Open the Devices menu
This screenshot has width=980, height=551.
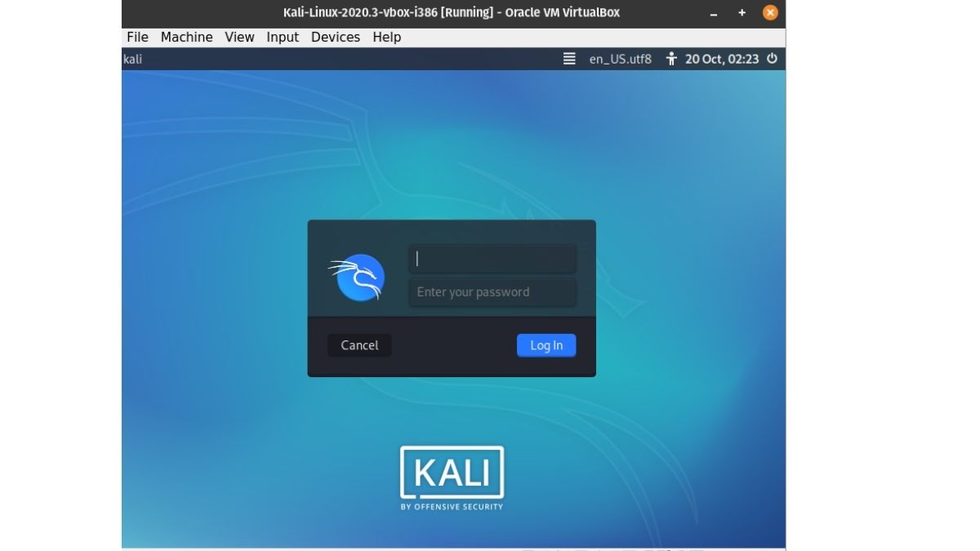coord(335,37)
